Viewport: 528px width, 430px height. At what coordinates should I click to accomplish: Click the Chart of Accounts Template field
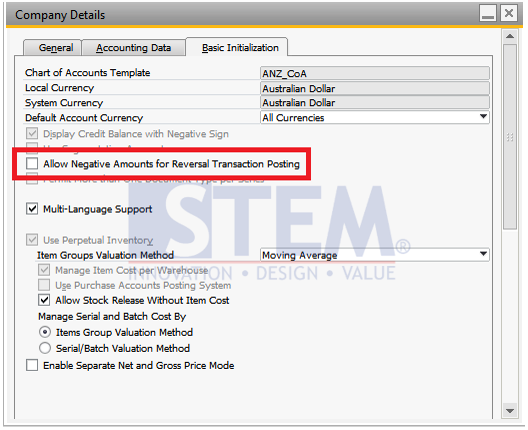pyautogui.click(x=375, y=73)
